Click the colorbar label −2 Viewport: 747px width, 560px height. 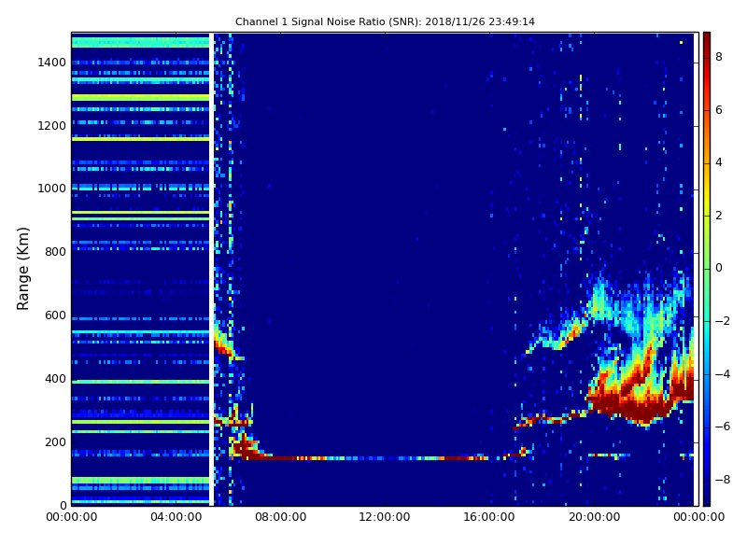coord(723,321)
